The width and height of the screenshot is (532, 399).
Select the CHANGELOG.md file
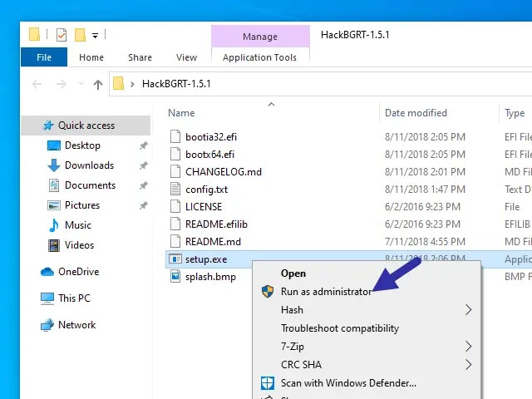pyautogui.click(x=224, y=172)
